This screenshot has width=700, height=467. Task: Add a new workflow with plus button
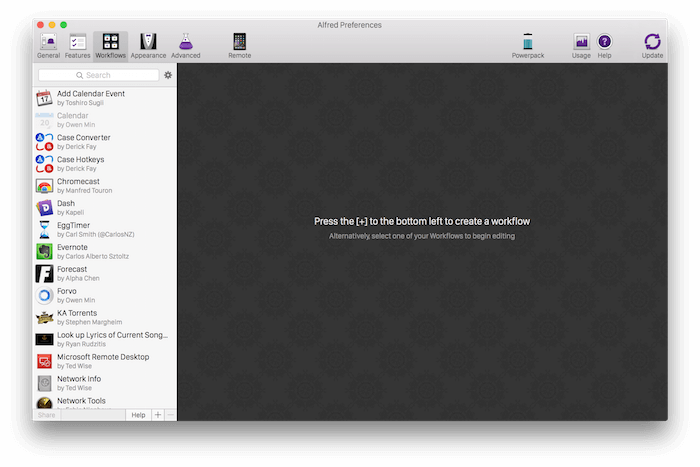point(158,415)
